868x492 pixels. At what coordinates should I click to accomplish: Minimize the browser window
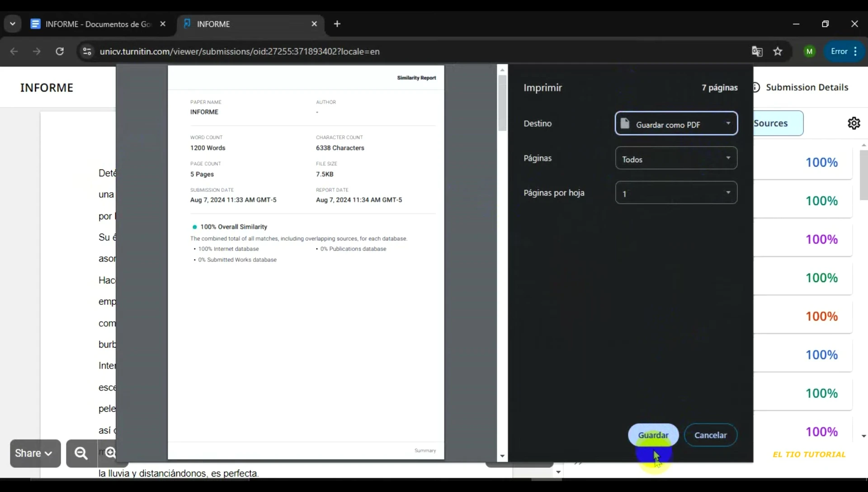coord(796,24)
